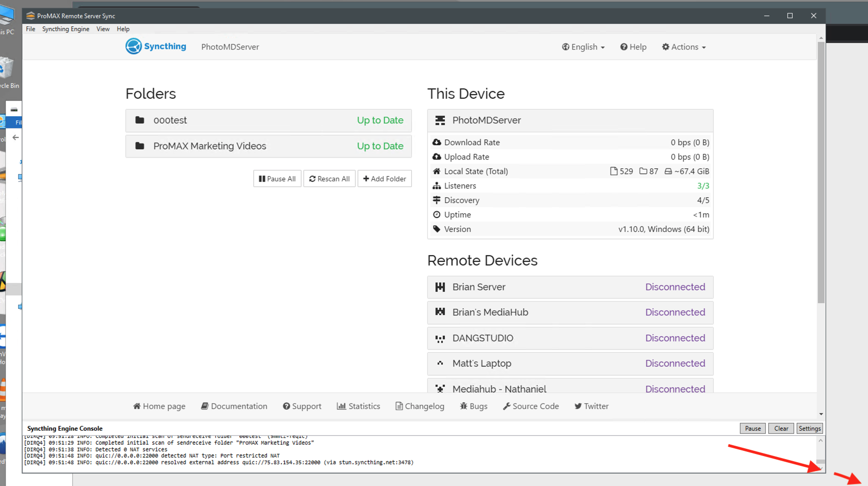Image resolution: width=868 pixels, height=486 pixels.
Task: Click the local state file count icon
Action: click(x=614, y=171)
